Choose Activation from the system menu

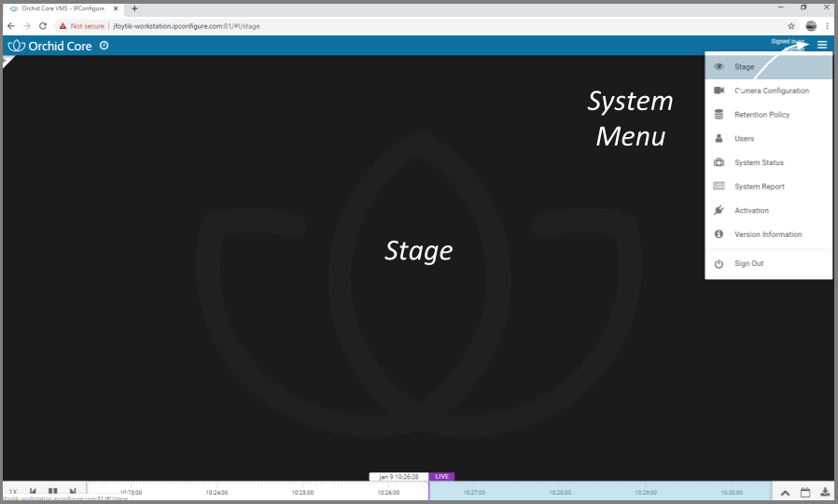point(769,211)
